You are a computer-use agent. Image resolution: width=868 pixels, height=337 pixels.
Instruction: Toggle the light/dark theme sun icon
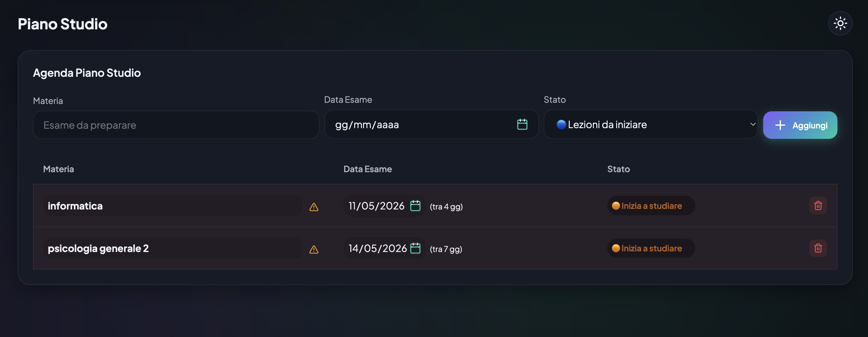[x=840, y=24]
